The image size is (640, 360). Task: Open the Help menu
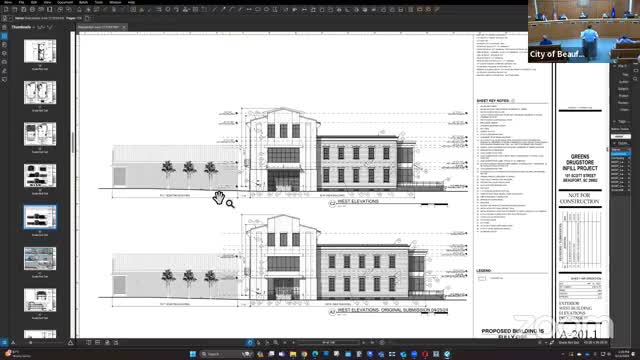click(131, 2)
